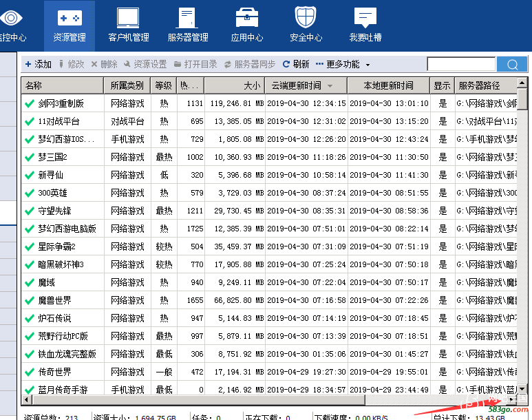This screenshot has width=532, height=420.
Task: Open 资源设置 from the toolbar
Action: (145, 64)
